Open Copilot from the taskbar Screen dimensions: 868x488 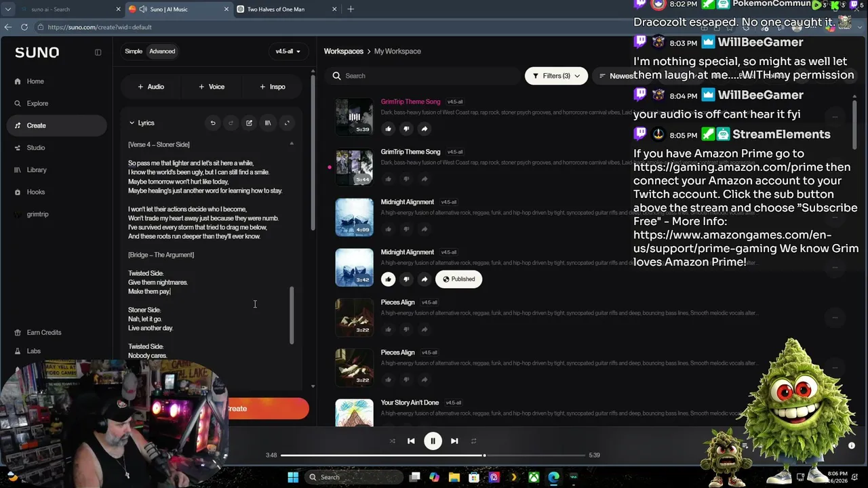pos(434,477)
